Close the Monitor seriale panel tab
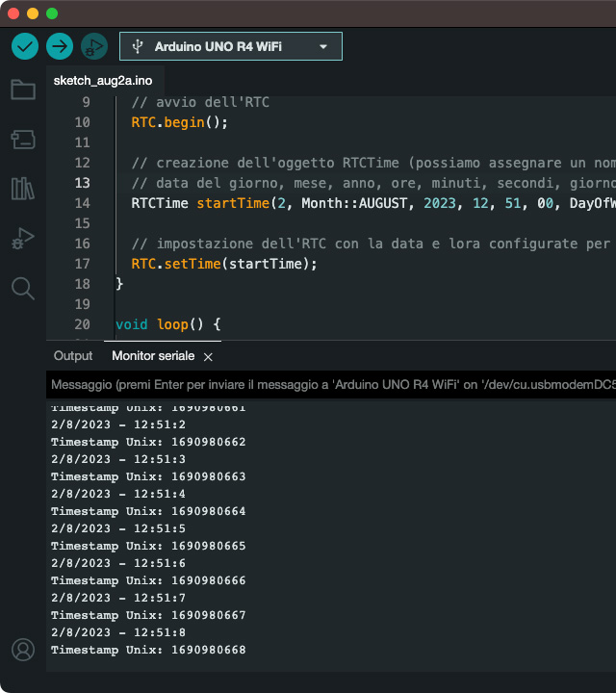Screen dimensions: 616x693 (x=208, y=356)
